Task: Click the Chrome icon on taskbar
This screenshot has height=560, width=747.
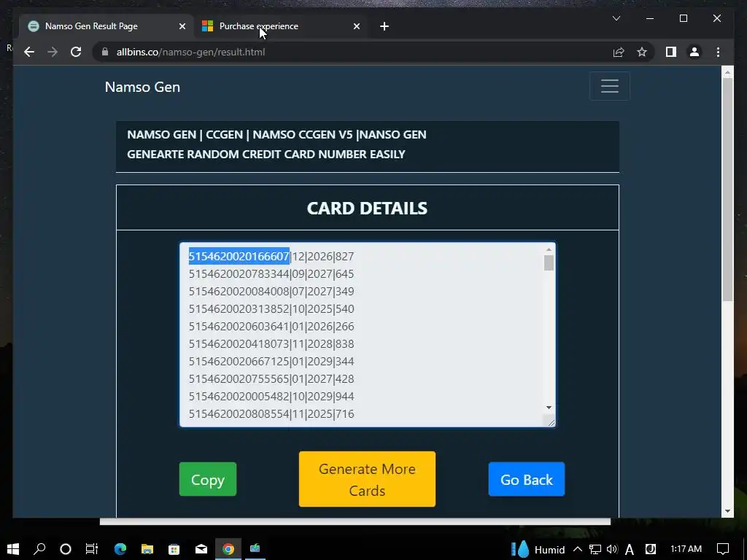Action: pyautogui.click(x=228, y=549)
